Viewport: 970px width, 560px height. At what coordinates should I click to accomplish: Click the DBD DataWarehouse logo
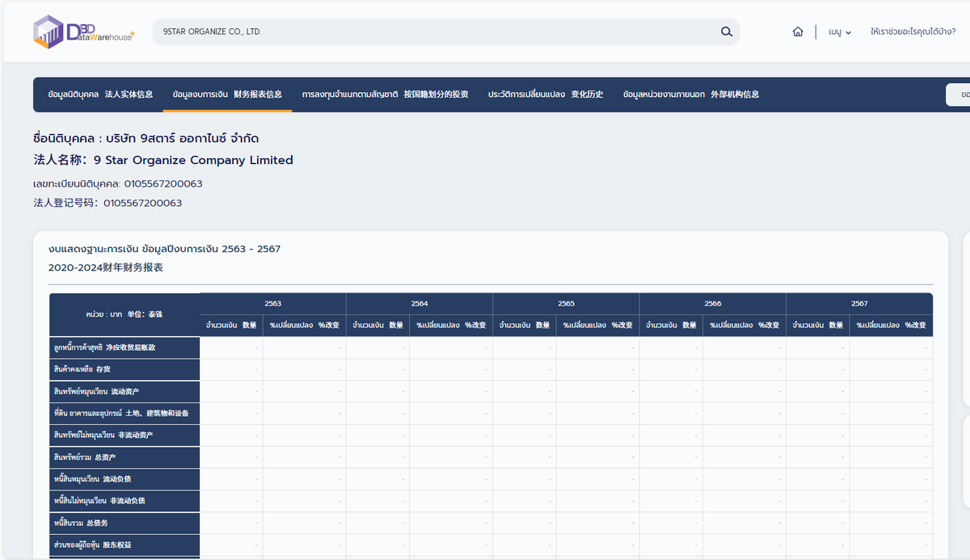pyautogui.click(x=84, y=32)
